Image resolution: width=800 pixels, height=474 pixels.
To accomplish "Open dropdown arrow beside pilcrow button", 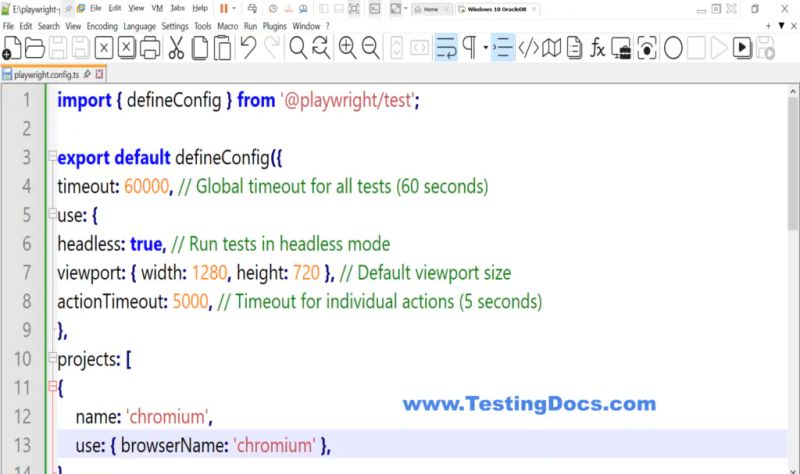I will (485, 48).
